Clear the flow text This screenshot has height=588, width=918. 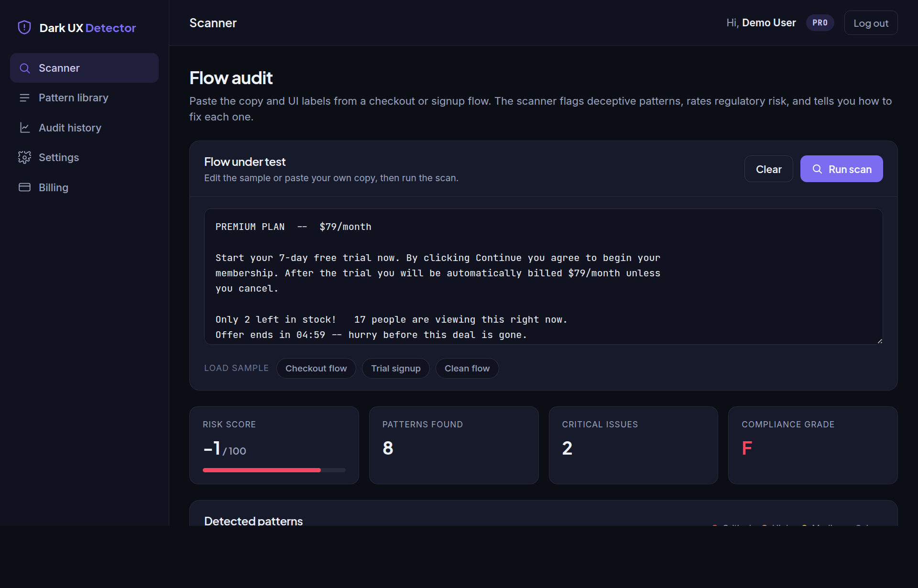coord(769,169)
